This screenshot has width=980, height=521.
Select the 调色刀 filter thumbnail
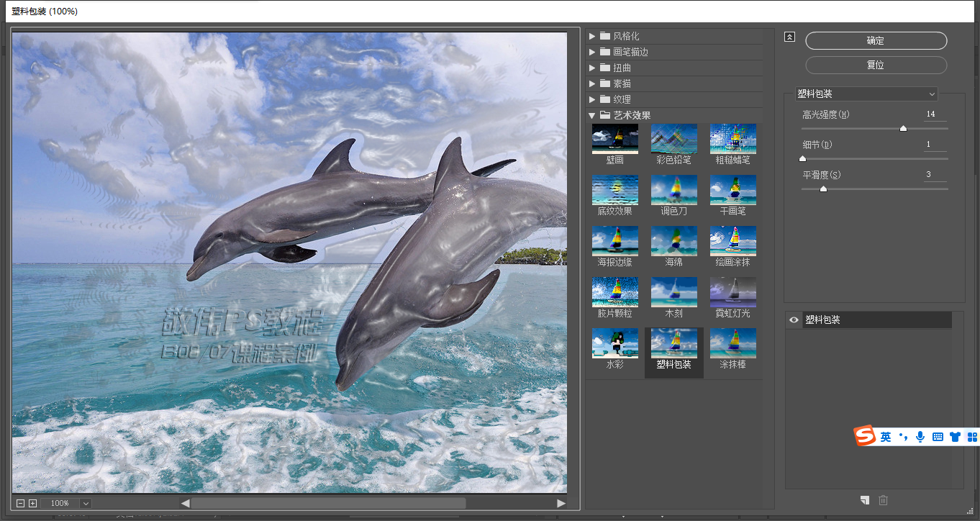(673, 190)
